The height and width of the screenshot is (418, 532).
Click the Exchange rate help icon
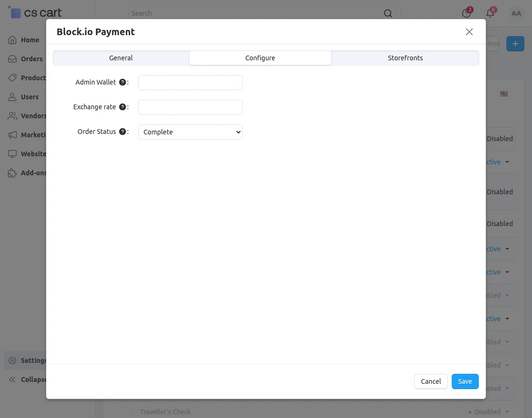123,107
